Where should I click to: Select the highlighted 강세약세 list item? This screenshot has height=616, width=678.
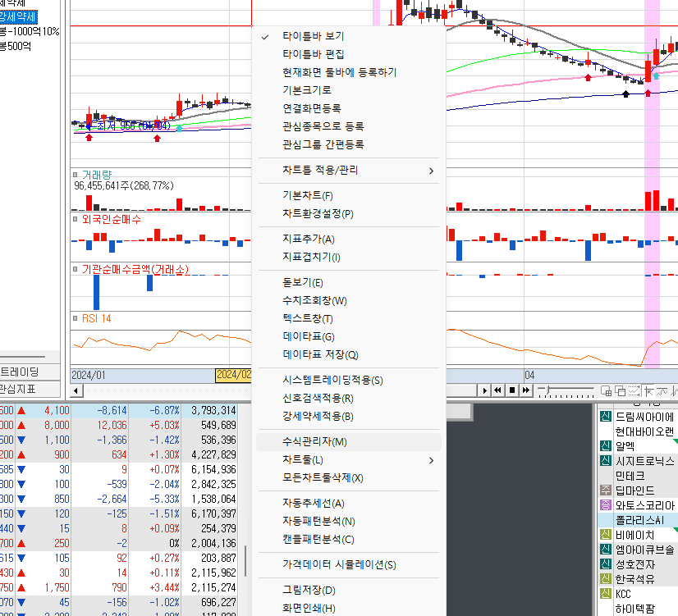[18, 17]
